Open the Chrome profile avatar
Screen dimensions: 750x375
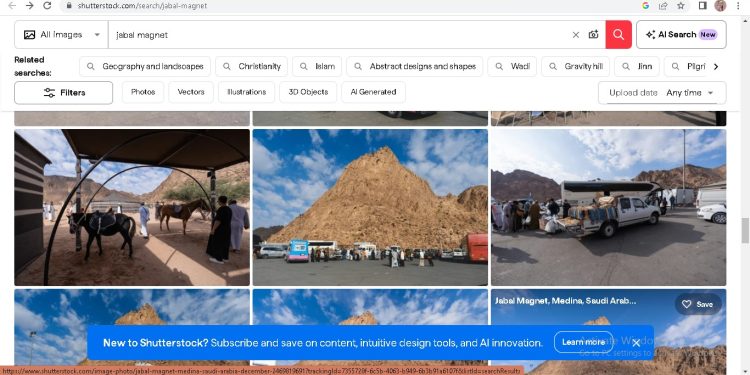(x=720, y=6)
